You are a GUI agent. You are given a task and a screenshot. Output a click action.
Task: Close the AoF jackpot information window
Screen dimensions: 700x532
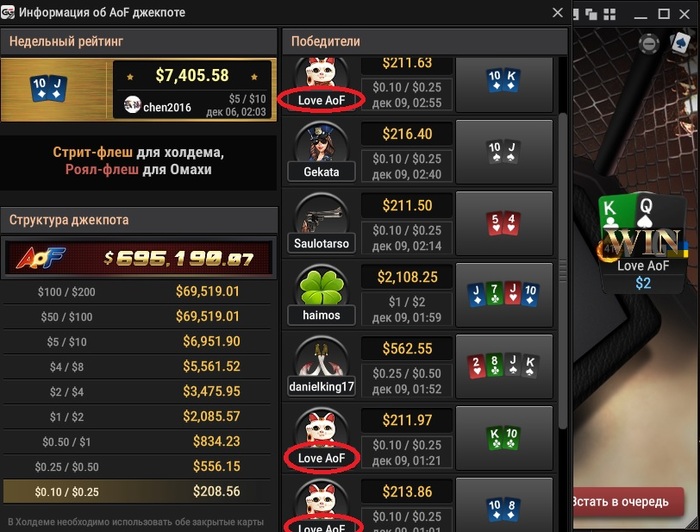558,12
